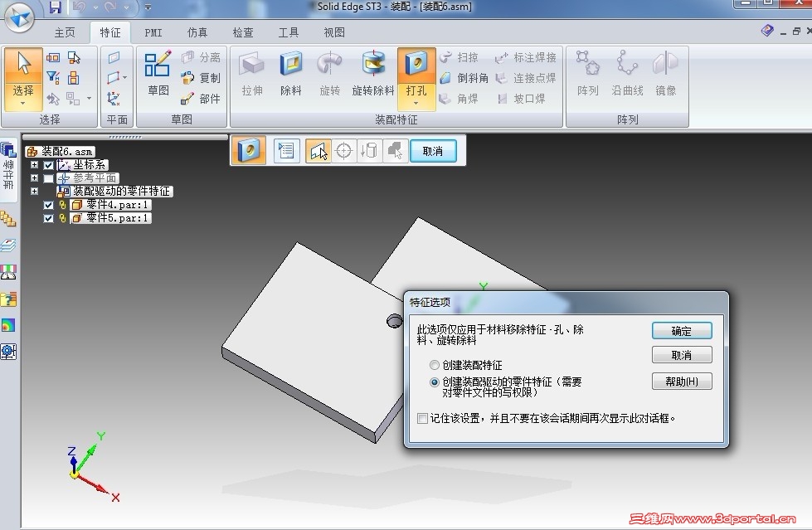Toggle visibility checkbox for 参考平面

coord(48,178)
